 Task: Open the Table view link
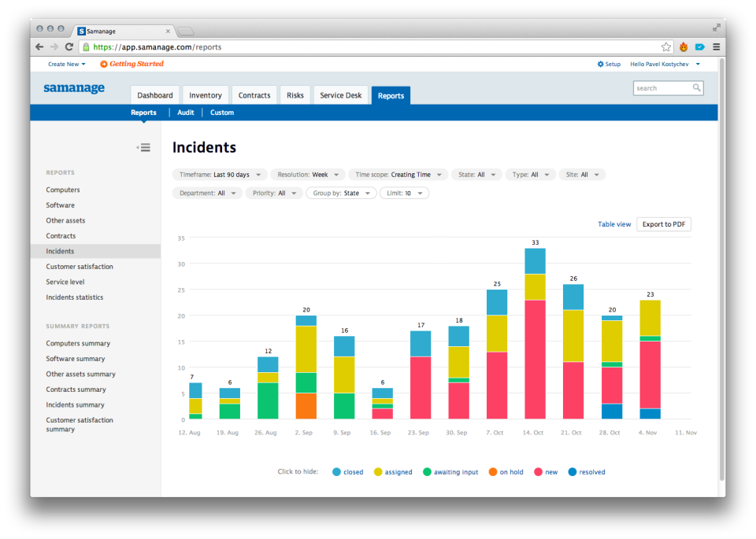tap(614, 224)
